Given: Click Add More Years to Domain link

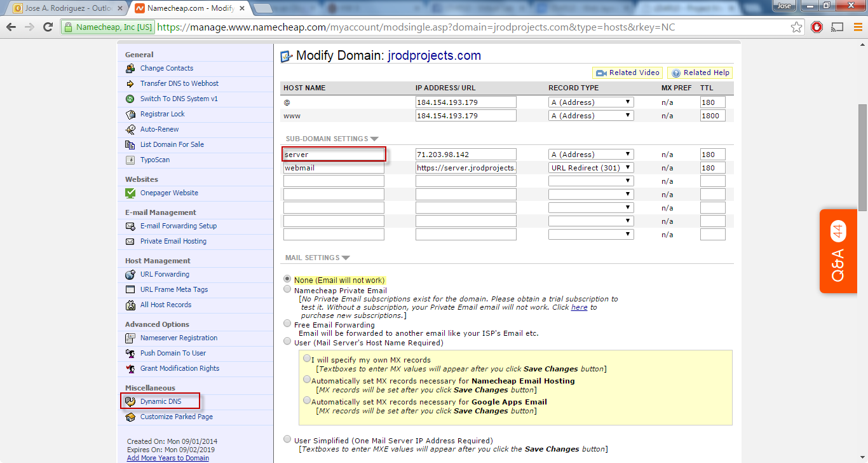Looking at the screenshot, I should point(168,458).
